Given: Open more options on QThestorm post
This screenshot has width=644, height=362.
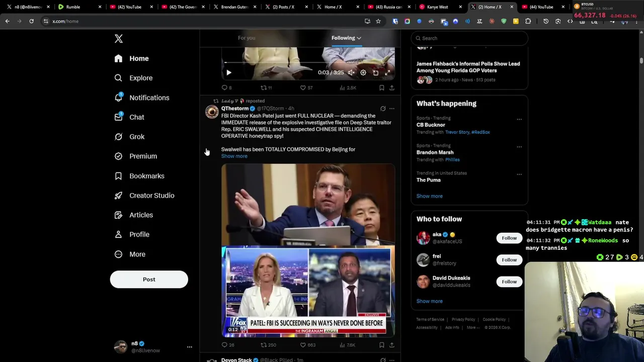Looking at the screenshot, I should [x=392, y=109].
